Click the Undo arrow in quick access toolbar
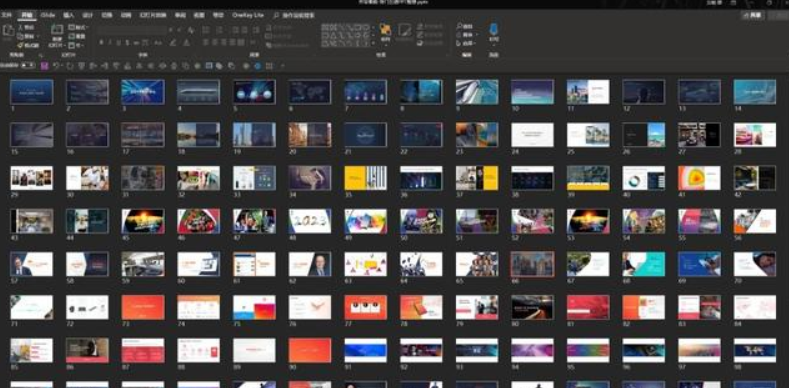This screenshot has width=789, height=388. click(56, 65)
